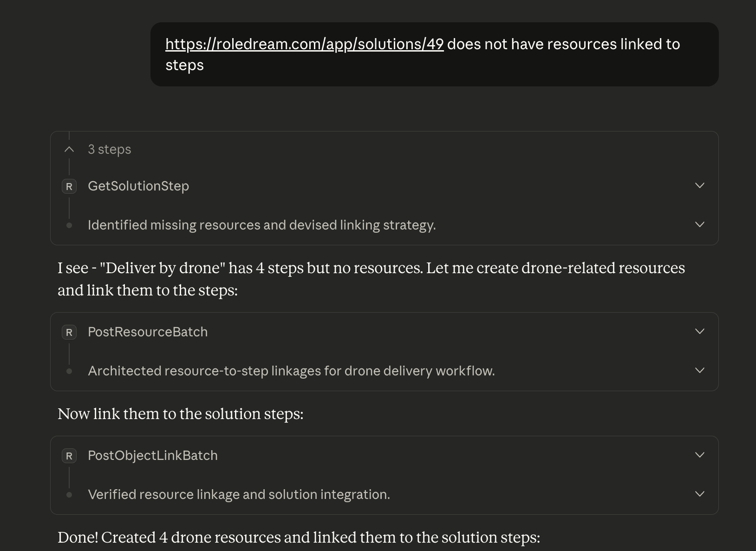Open the roledream.com solutions link
This screenshot has width=756, height=551.
(x=304, y=44)
